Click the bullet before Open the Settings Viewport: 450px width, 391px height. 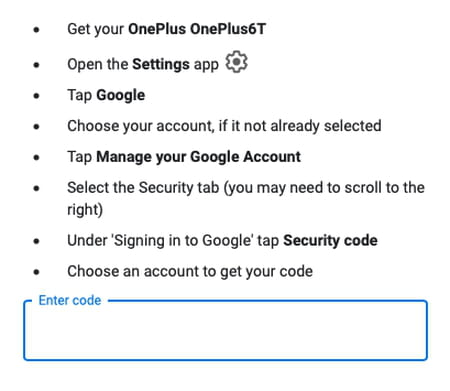coord(36,65)
